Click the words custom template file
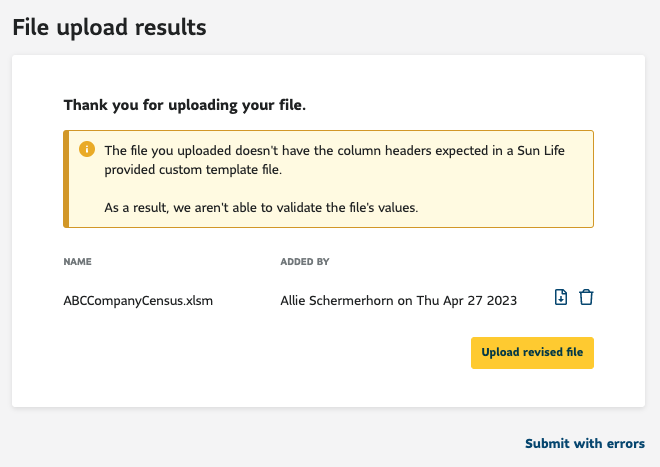 pos(220,170)
